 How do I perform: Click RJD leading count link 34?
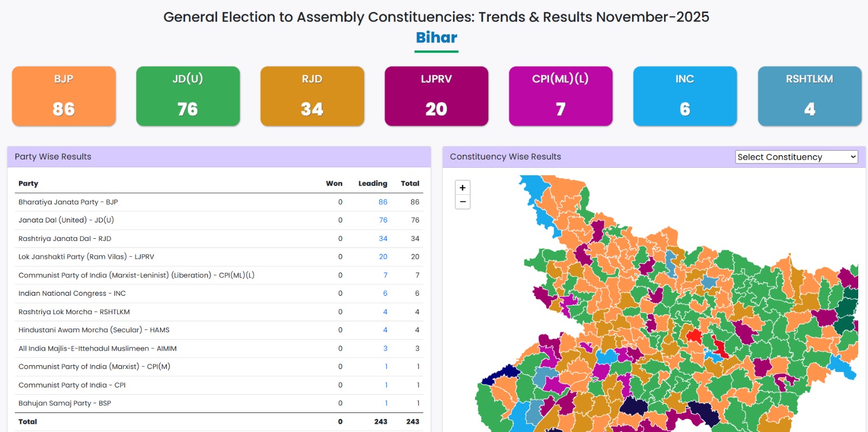(383, 239)
